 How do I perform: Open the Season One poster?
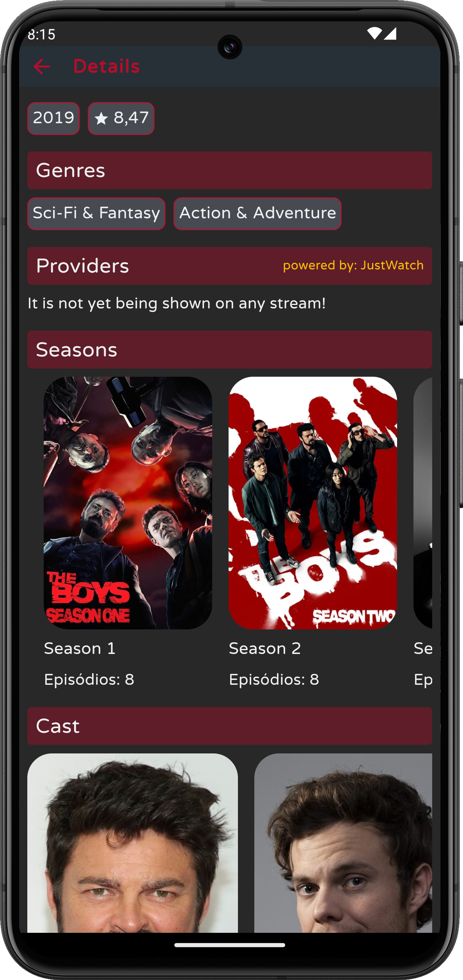coord(128,503)
